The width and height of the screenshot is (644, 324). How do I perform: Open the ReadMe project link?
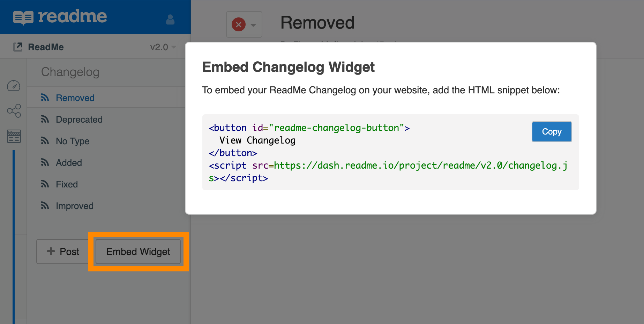tap(46, 47)
